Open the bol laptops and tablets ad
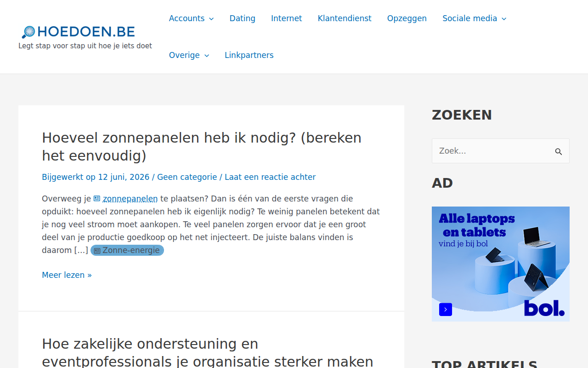588x368 pixels. [501, 264]
